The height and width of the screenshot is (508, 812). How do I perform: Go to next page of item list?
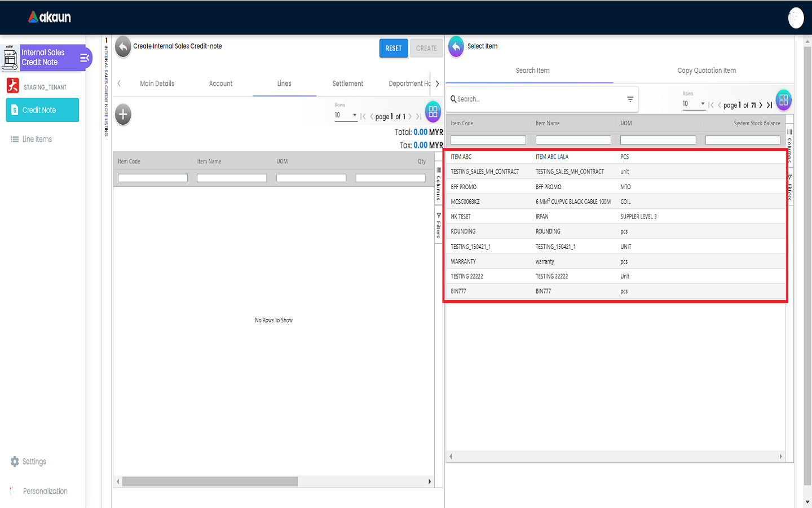pyautogui.click(x=761, y=105)
